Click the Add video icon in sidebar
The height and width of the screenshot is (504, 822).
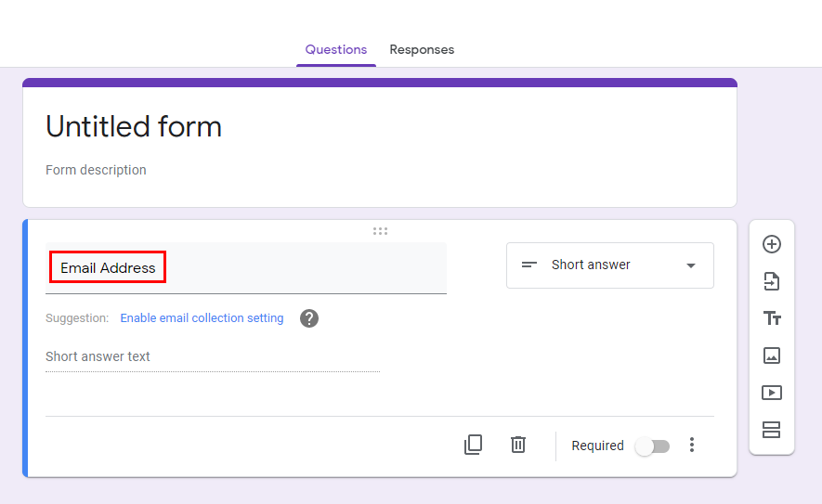pos(772,393)
